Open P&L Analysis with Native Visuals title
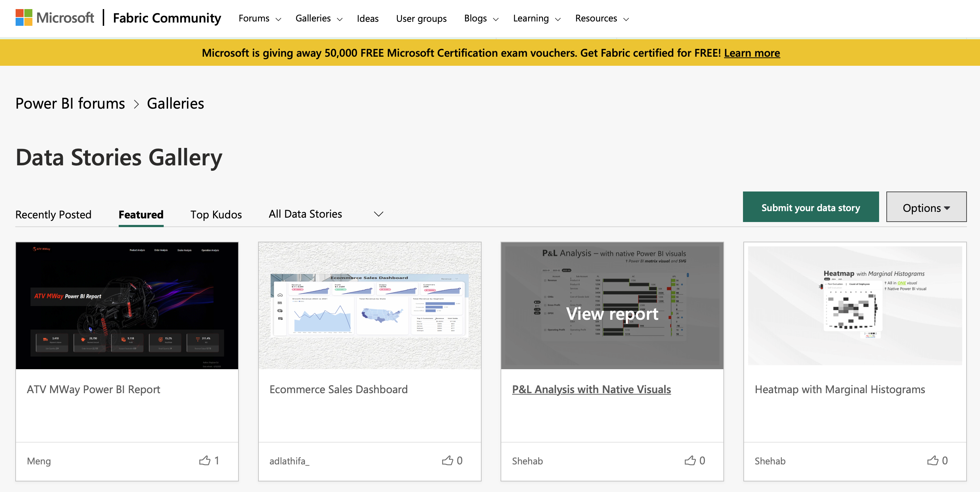Viewport: 980px width, 492px height. tap(591, 389)
